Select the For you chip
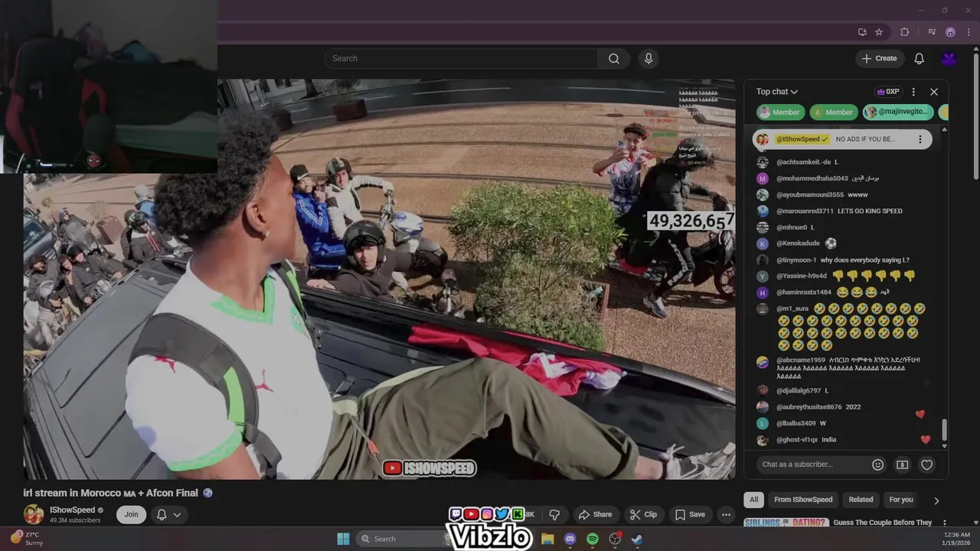This screenshot has width=980, height=551. pyautogui.click(x=901, y=500)
